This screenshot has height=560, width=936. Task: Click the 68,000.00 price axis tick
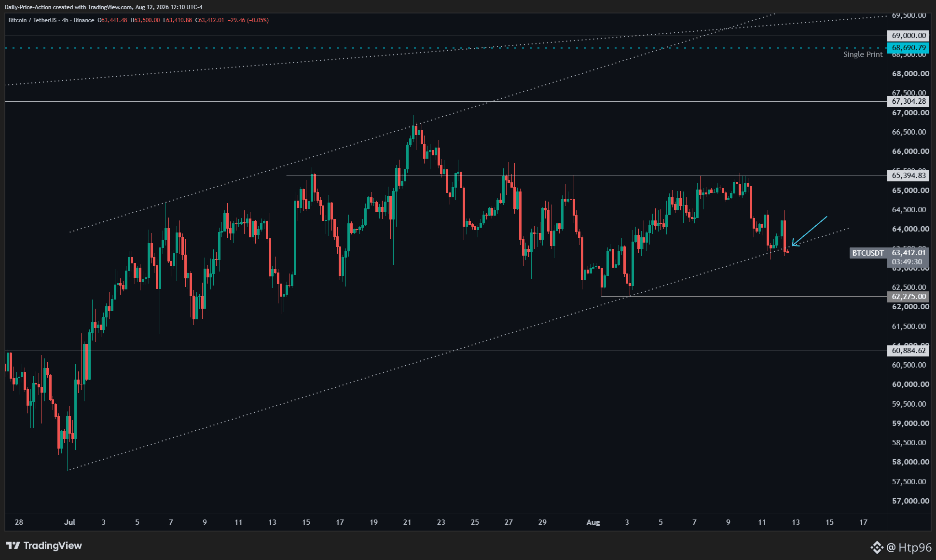tap(910, 74)
